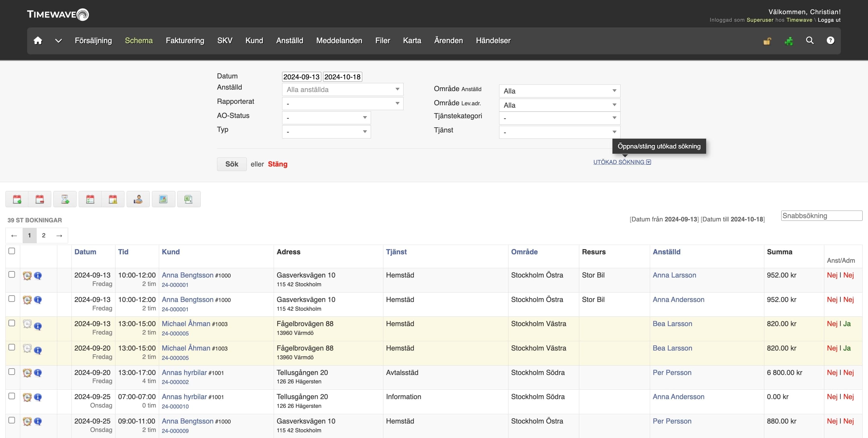Check the 880.00 kr Per Persson row checkbox
The width and height of the screenshot is (868, 438).
(12, 420)
